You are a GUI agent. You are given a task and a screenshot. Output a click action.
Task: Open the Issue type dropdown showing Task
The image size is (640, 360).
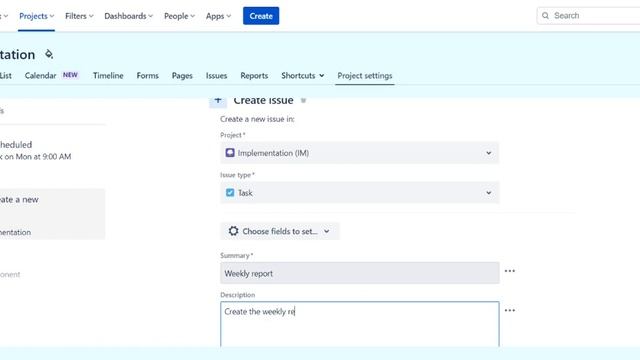360,193
